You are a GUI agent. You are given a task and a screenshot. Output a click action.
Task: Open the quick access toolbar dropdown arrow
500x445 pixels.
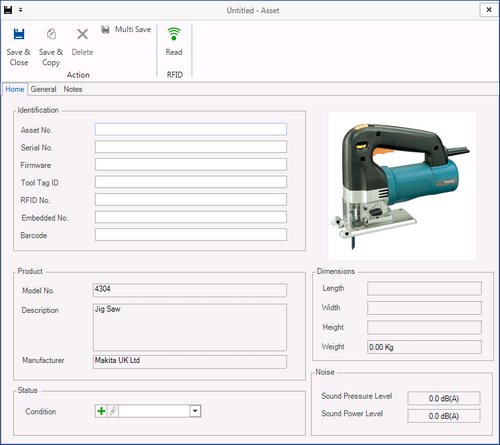click(x=21, y=10)
